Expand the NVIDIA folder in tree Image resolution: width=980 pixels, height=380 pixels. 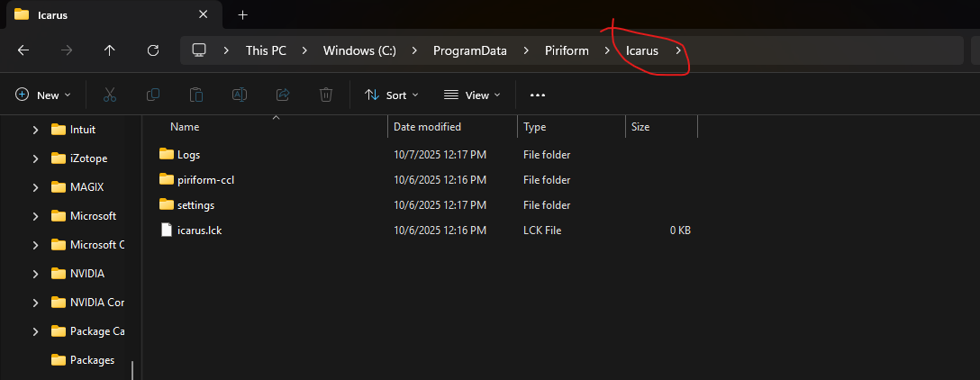[35, 274]
